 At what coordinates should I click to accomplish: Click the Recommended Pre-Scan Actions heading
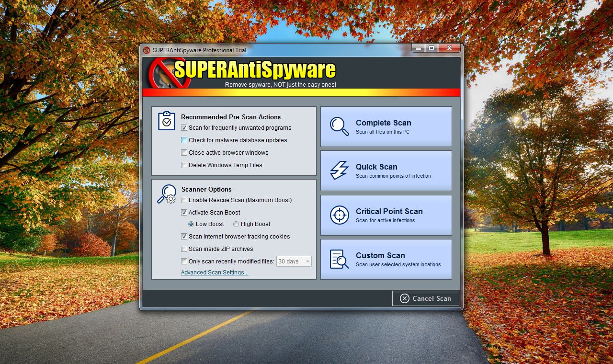(x=231, y=117)
